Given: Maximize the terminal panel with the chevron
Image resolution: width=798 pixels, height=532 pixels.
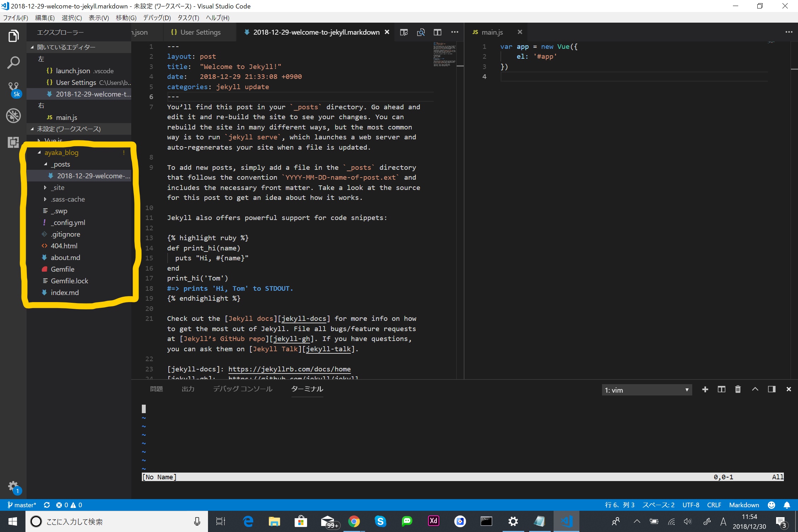Looking at the screenshot, I should coord(755,389).
